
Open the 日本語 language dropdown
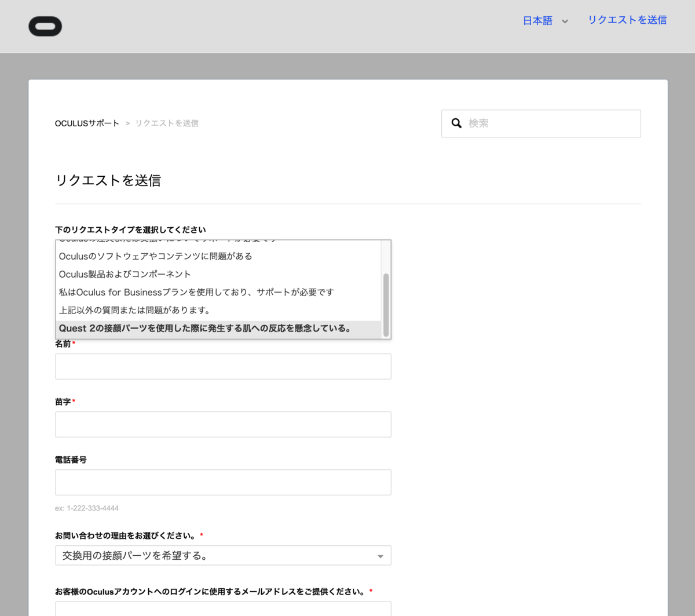click(545, 21)
